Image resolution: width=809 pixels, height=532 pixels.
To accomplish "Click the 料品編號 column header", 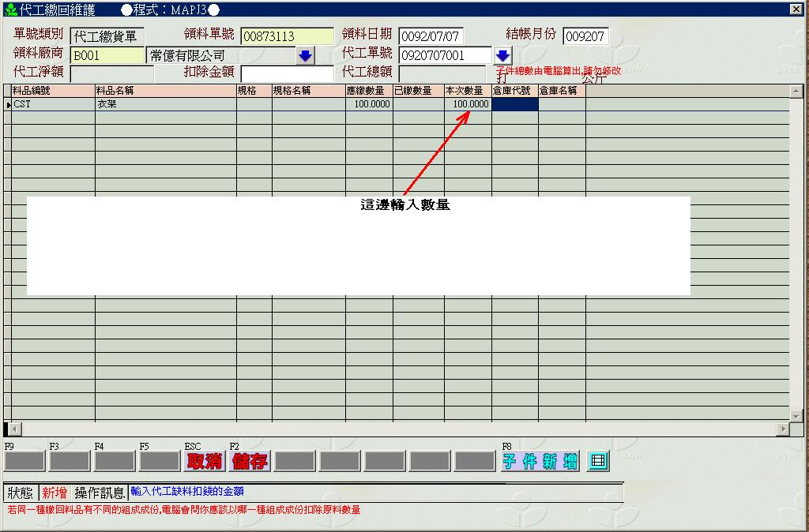I will (52, 91).
